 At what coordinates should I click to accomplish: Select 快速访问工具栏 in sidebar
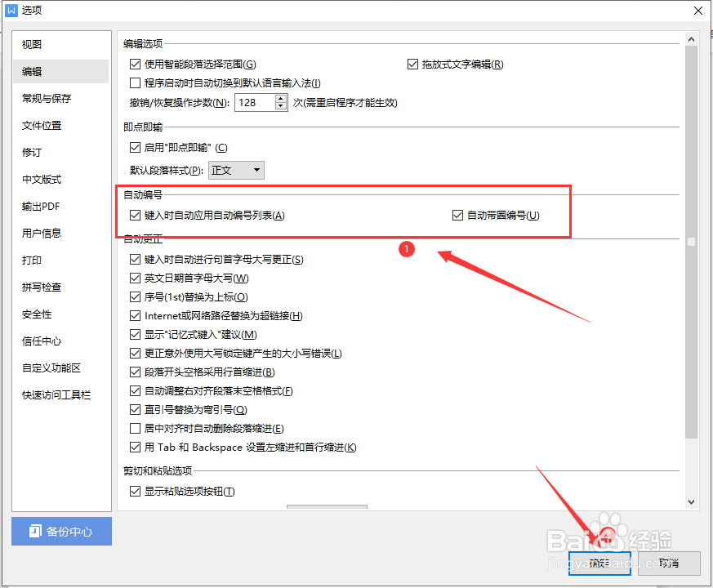(56, 395)
